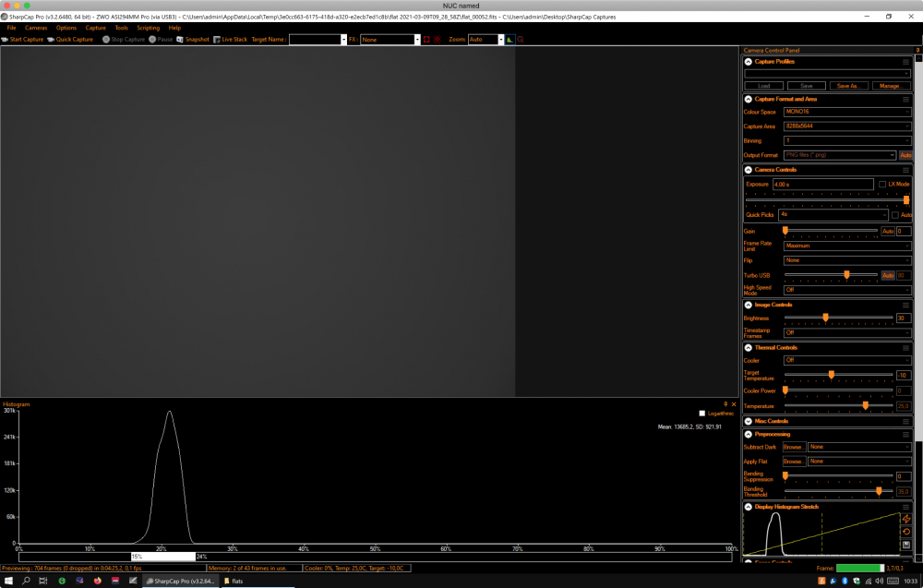Enable LX Mode checkbox
This screenshot has width=923, height=588.
pyautogui.click(x=881, y=185)
